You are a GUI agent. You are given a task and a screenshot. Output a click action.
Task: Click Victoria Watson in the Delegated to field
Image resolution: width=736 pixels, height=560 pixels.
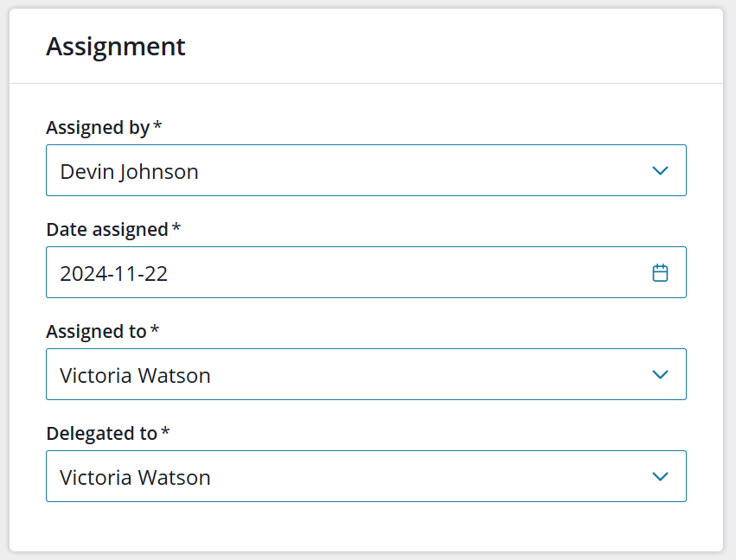coord(135,477)
